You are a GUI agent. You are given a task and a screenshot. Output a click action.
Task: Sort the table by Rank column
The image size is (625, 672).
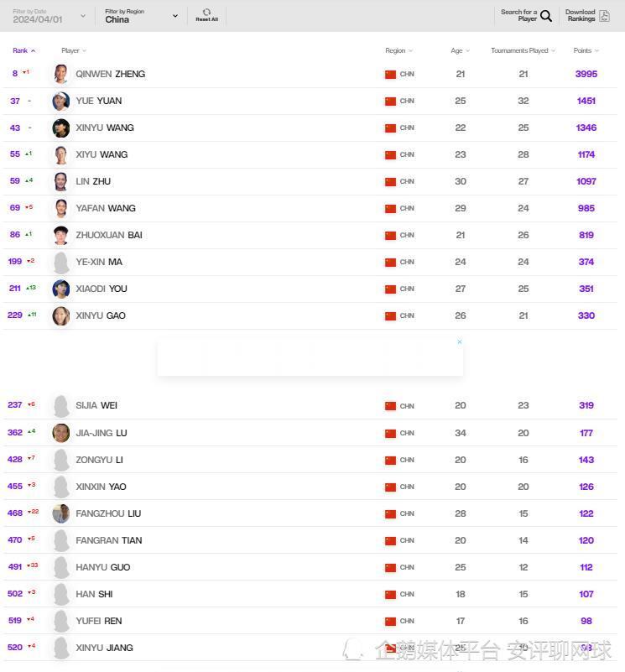(x=23, y=50)
